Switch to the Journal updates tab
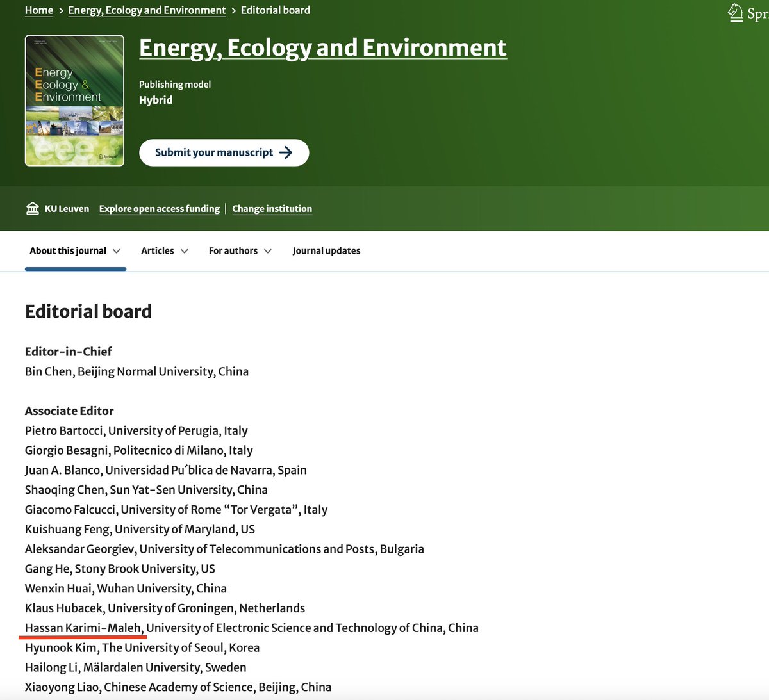 click(326, 250)
